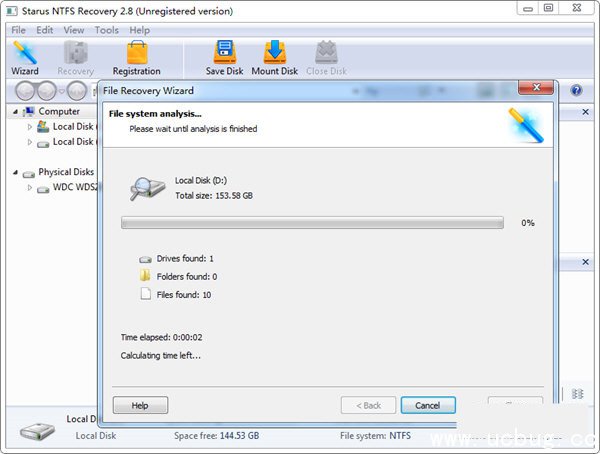
Task: Close the File Recovery Wizard dialog
Action: pyautogui.click(x=536, y=87)
